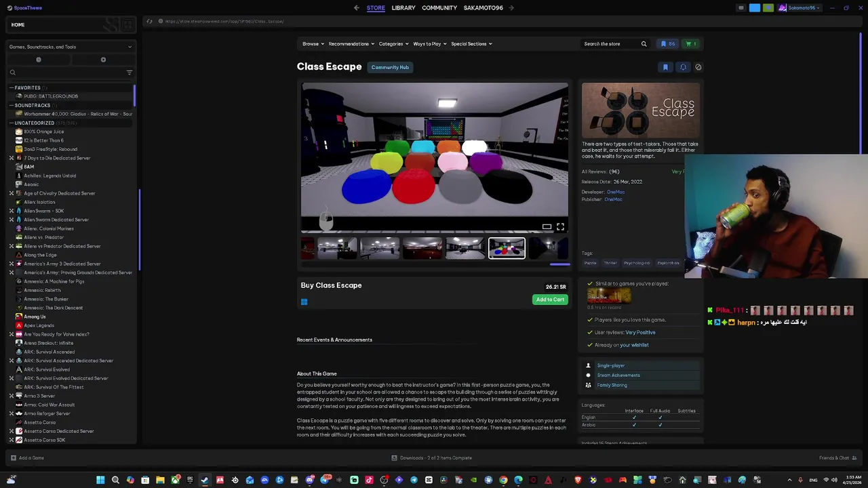Open the wishlist with the 86 badge
This screenshot has height=488, width=868.
pos(668,44)
